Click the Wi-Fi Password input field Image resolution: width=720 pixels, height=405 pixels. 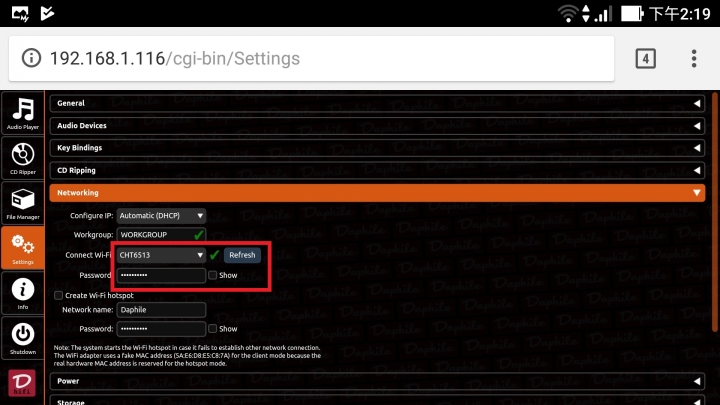click(161, 275)
